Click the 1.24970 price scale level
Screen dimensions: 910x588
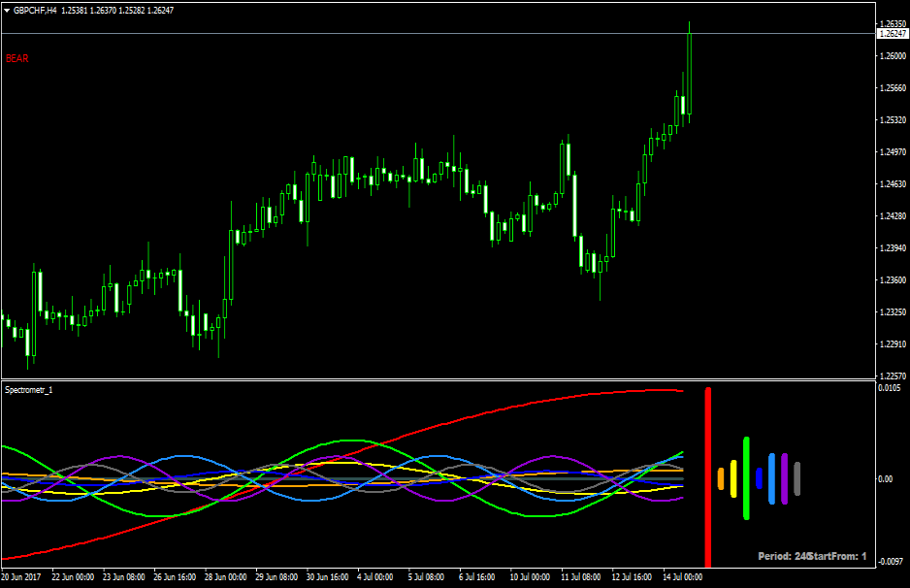[892, 152]
